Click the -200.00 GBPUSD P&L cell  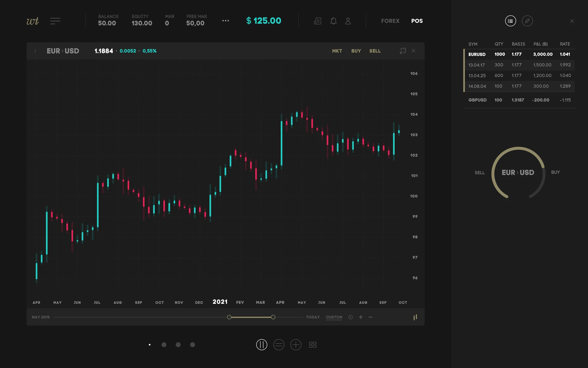click(x=541, y=100)
